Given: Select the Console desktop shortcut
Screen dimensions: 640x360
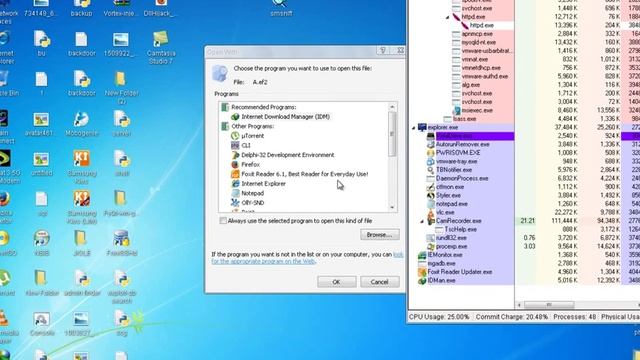Looking at the screenshot, I should (42, 324).
